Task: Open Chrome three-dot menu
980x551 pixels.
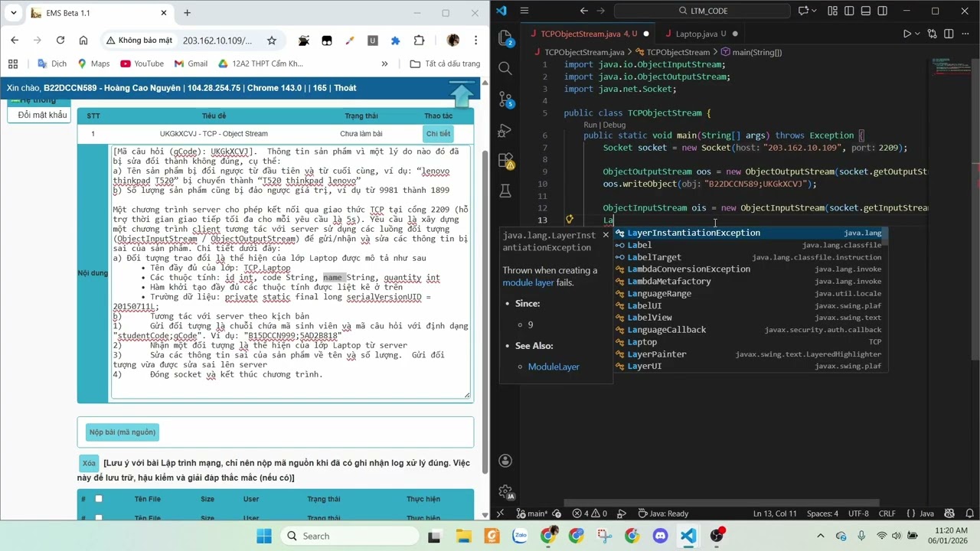Action: (x=475, y=41)
